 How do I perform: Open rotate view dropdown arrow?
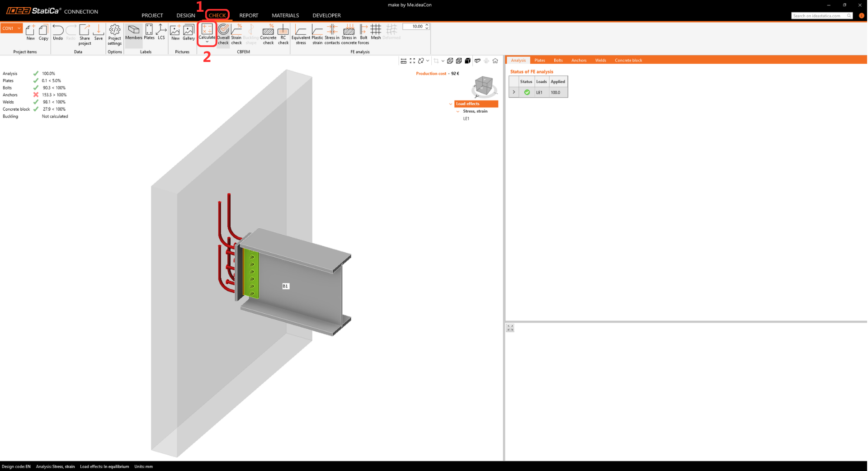point(428,61)
